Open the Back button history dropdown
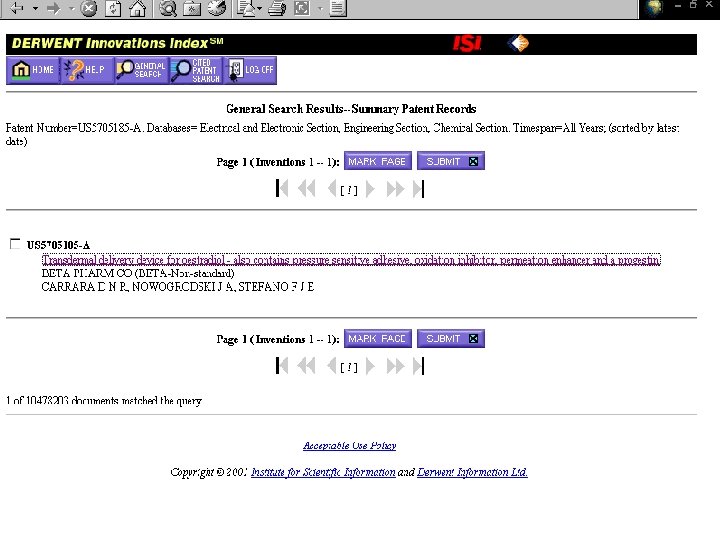 click(35, 8)
